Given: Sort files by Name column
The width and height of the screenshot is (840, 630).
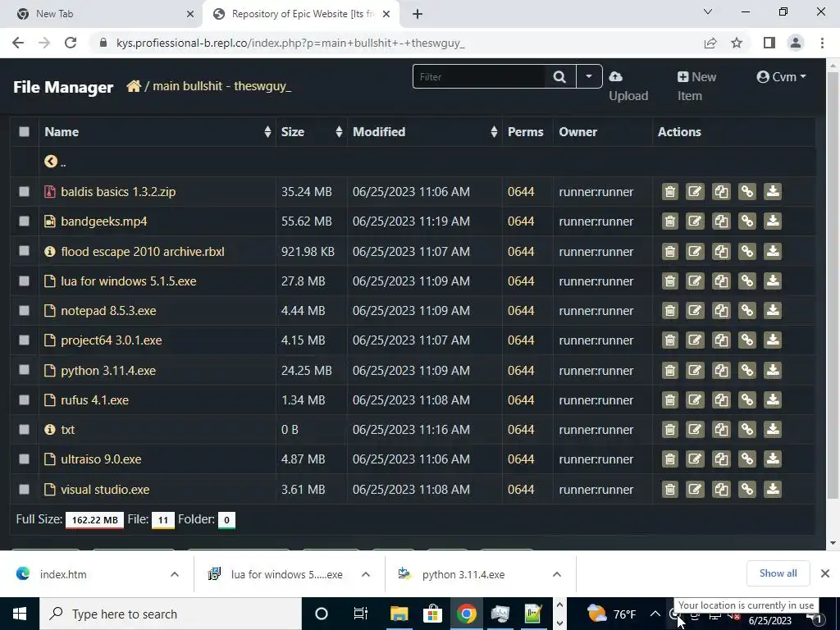Looking at the screenshot, I should point(157,132).
